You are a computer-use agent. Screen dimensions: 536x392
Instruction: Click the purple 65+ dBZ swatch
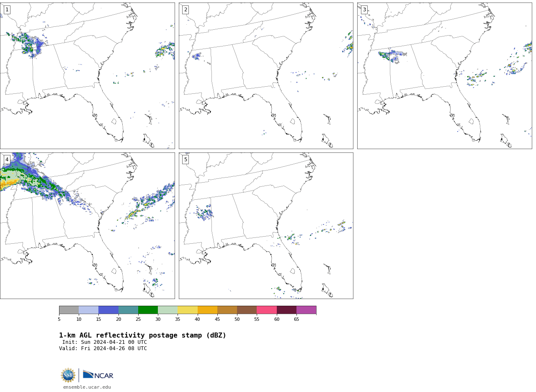point(306,310)
